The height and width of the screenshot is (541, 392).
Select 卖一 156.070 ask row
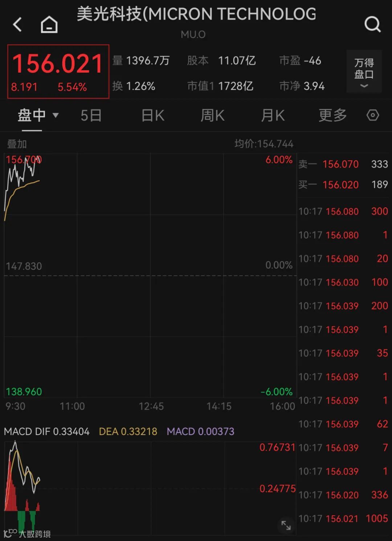pos(343,164)
